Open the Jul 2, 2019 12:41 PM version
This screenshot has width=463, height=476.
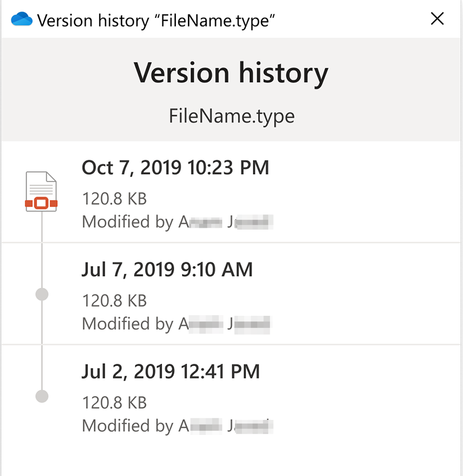(171, 371)
